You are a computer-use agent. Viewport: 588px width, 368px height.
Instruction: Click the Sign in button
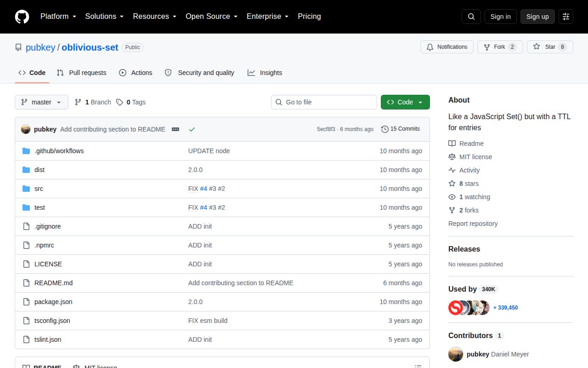pos(500,17)
